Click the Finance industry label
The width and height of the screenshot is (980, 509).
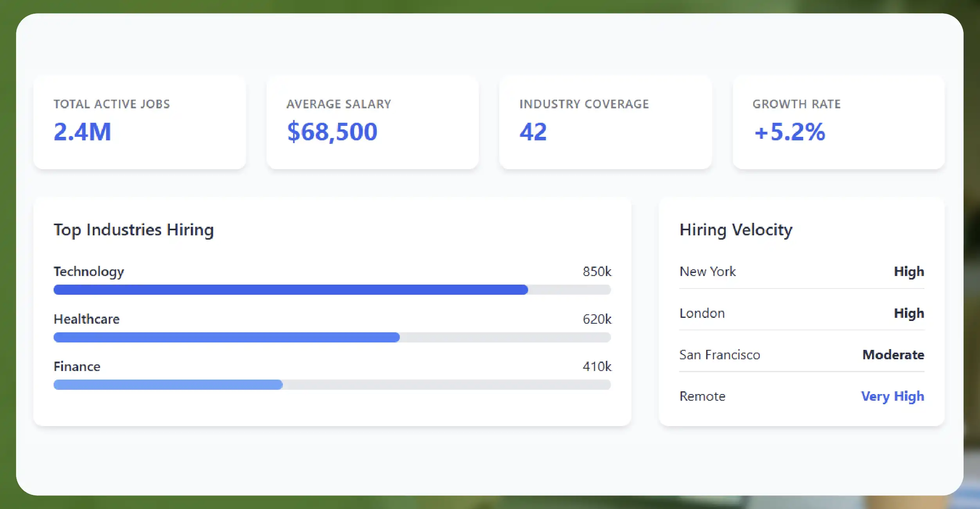[77, 366]
